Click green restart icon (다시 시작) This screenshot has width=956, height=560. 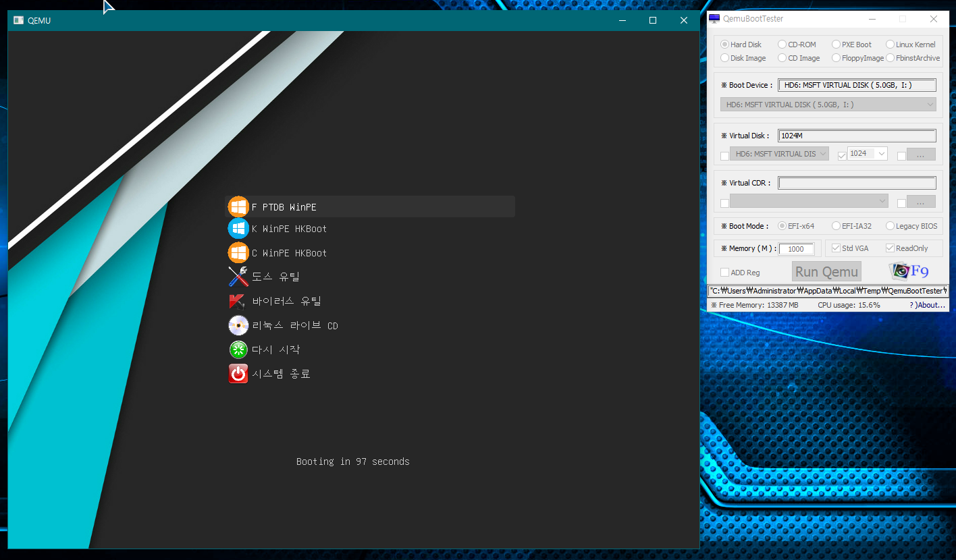point(238,349)
